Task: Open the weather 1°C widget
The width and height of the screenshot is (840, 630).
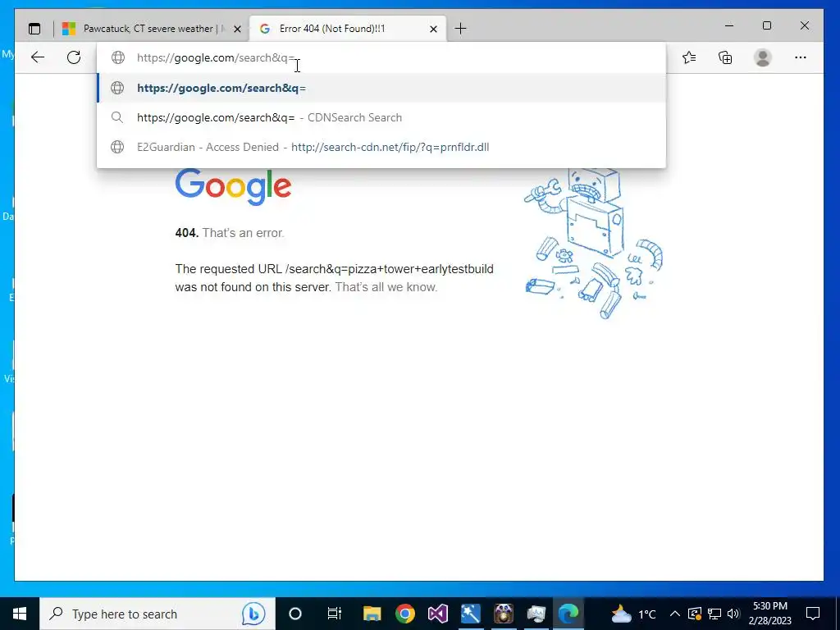Action: (634, 614)
